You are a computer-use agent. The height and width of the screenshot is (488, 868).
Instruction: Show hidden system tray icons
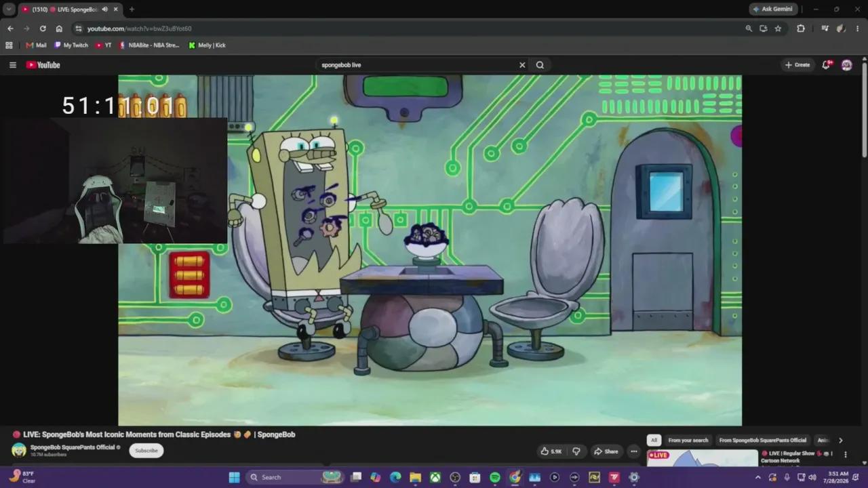[x=757, y=477]
